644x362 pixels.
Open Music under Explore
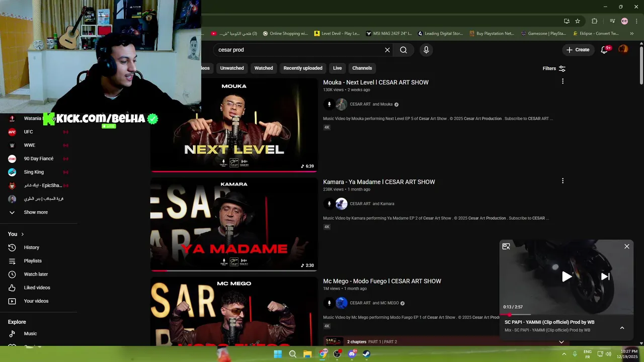coord(30,334)
